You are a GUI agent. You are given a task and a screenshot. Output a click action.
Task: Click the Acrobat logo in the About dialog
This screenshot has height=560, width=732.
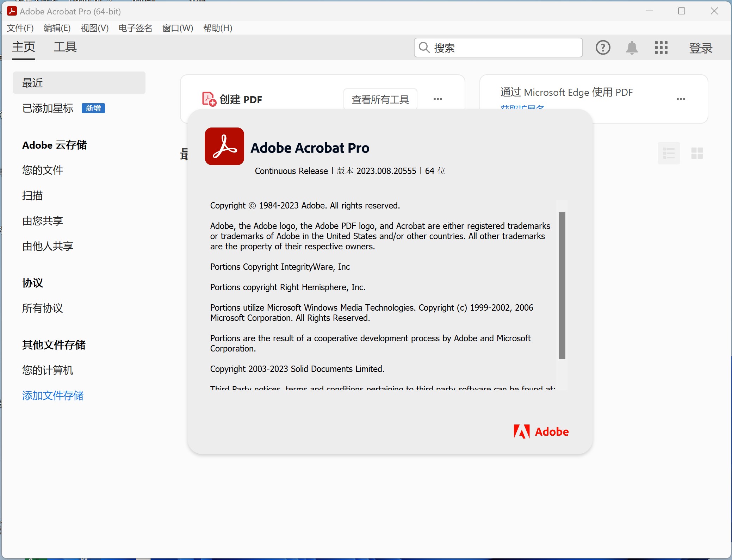[x=224, y=146]
